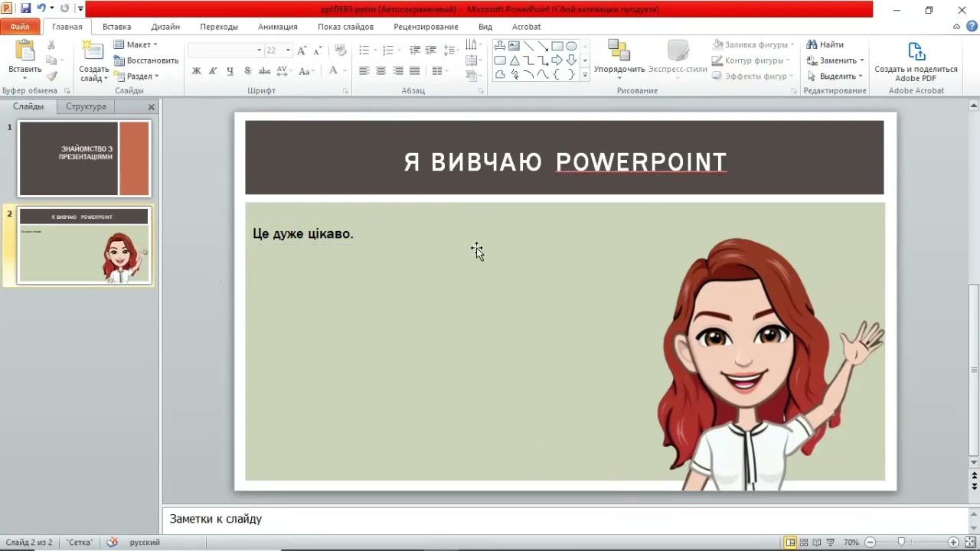Viewport: 980px width, 551px height.
Task: Click the Increase Font Size icon
Action: pyautogui.click(x=302, y=51)
